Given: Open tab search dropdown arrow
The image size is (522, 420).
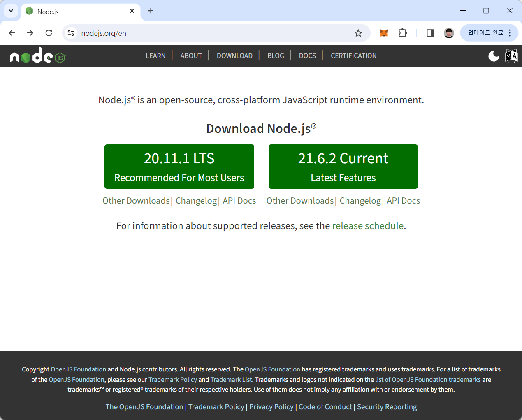Looking at the screenshot, I should click(11, 11).
